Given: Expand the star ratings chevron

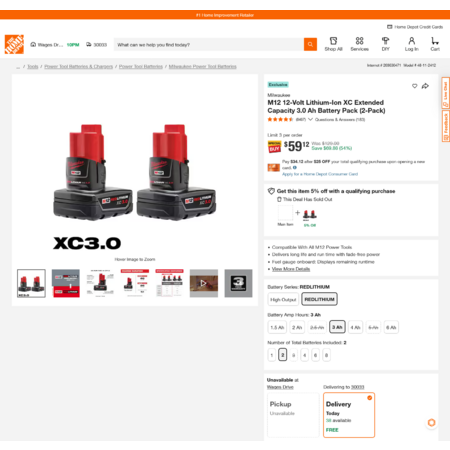Looking at the screenshot, I should tap(310, 119).
